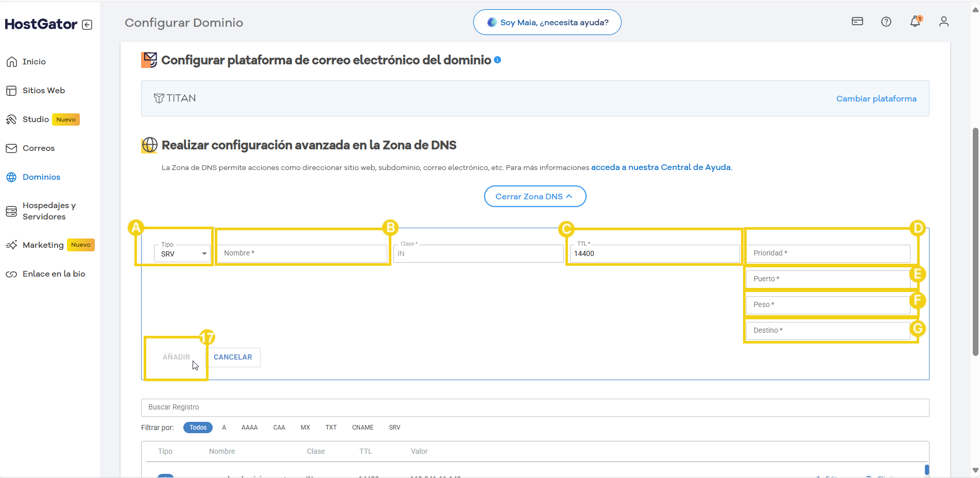
Task: Click the help question mark icon
Action: (x=886, y=22)
